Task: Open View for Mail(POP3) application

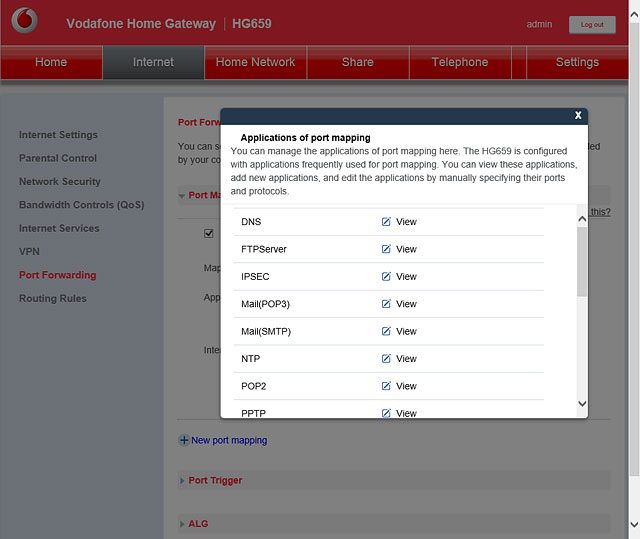Action: coord(406,304)
